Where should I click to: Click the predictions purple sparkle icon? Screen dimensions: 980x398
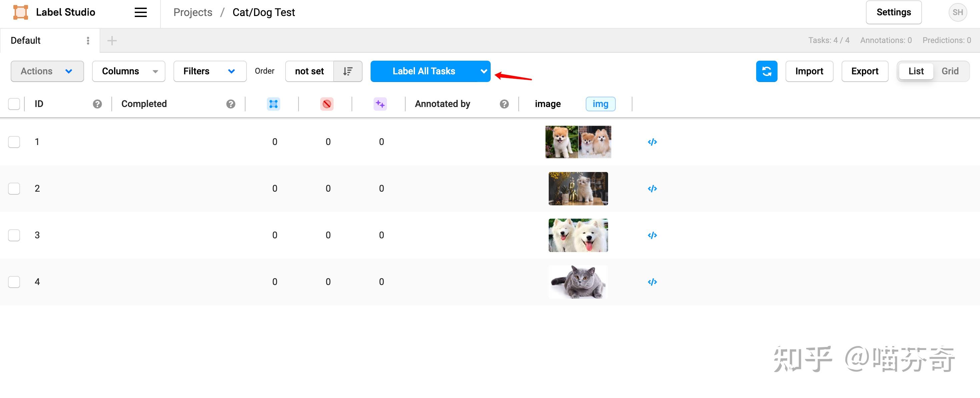click(380, 104)
